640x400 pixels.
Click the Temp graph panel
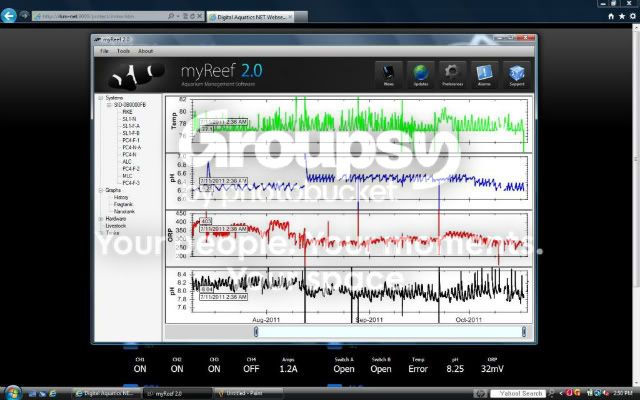pyautogui.click(x=349, y=124)
